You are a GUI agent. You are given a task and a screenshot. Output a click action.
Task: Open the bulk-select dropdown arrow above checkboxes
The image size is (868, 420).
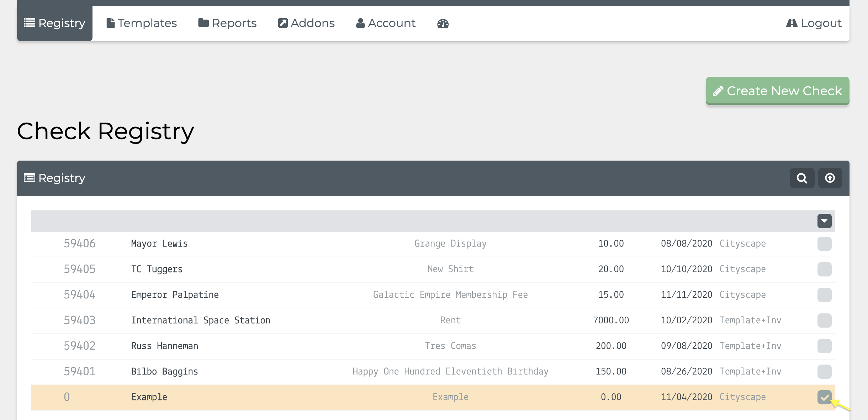(824, 221)
